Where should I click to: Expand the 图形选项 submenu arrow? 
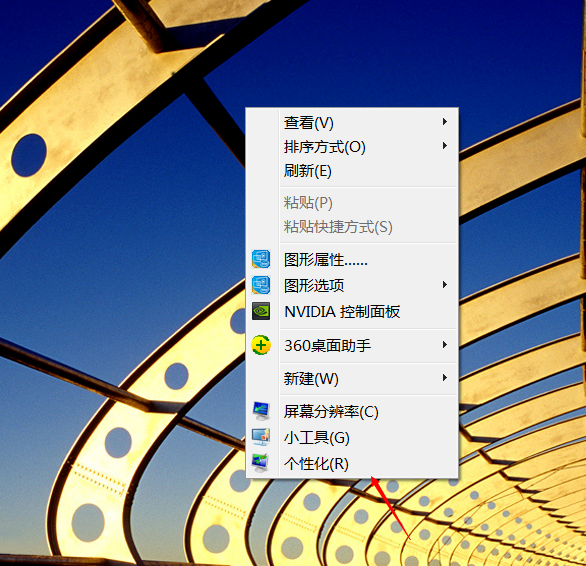point(445,284)
